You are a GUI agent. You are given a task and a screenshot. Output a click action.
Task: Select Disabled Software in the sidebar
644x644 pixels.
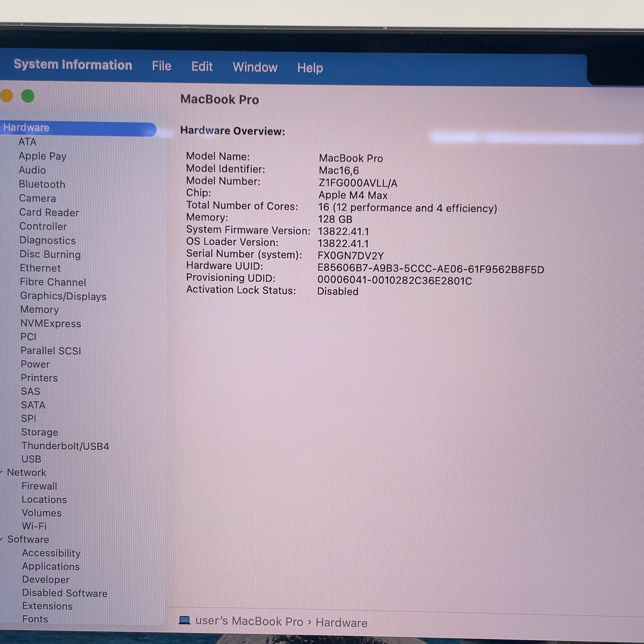(65, 594)
